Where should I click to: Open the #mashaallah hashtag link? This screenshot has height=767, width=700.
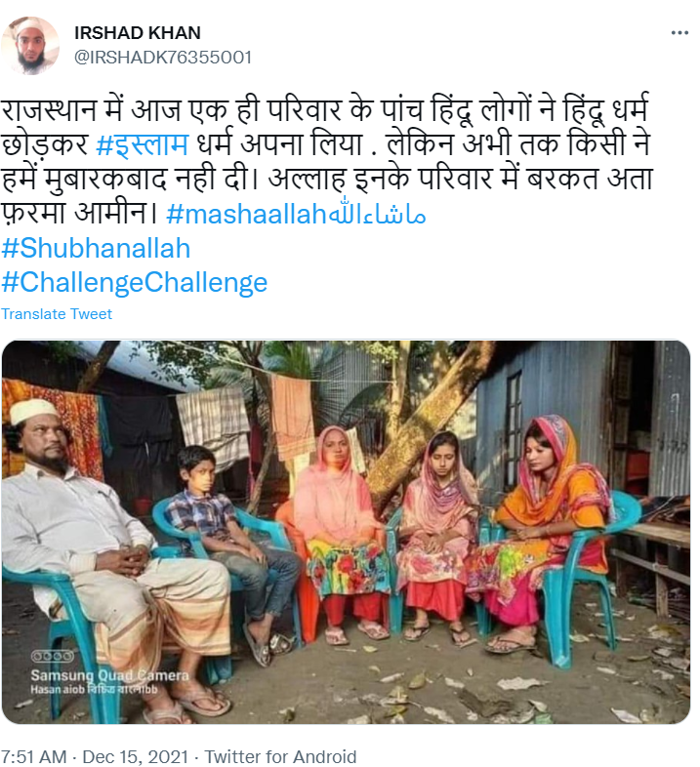tap(296, 214)
